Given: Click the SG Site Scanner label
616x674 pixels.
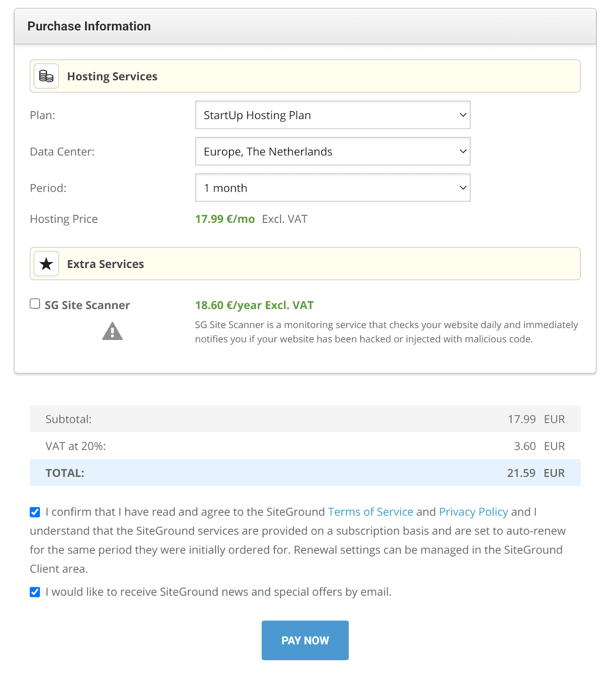Looking at the screenshot, I should click(87, 305).
